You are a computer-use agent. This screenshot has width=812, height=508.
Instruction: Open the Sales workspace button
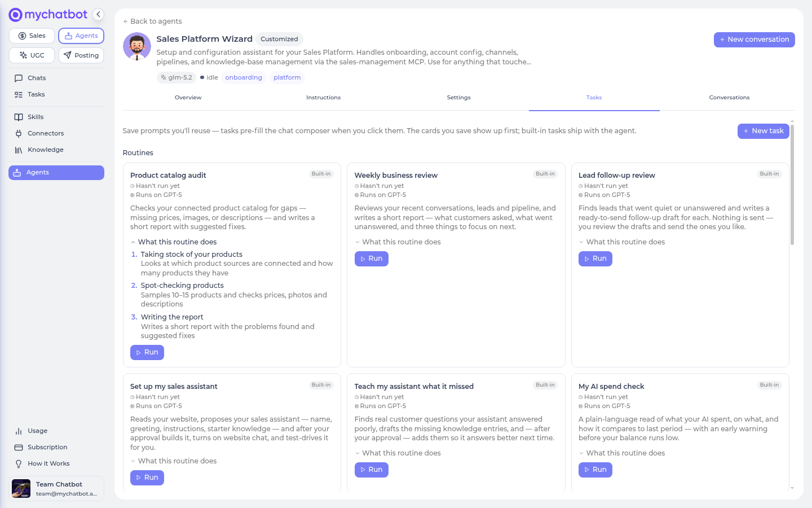(x=32, y=36)
